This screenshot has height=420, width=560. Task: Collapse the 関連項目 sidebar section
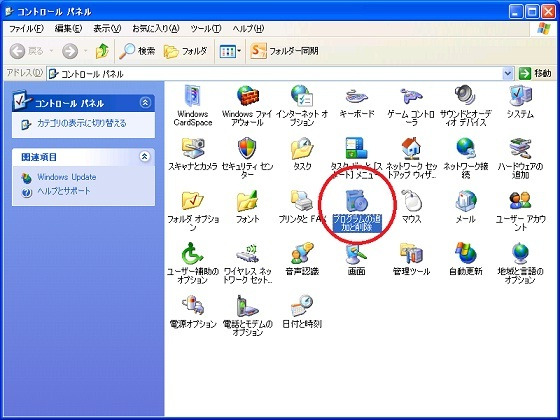(145, 156)
